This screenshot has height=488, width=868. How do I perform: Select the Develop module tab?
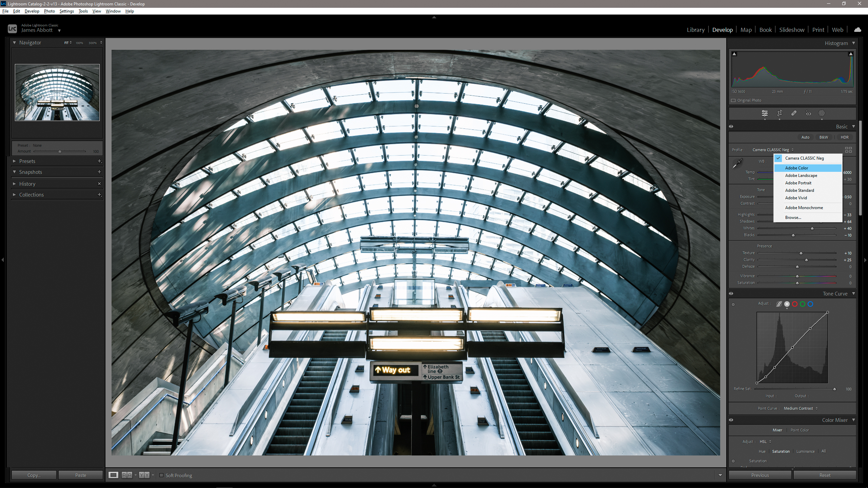[722, 30]
